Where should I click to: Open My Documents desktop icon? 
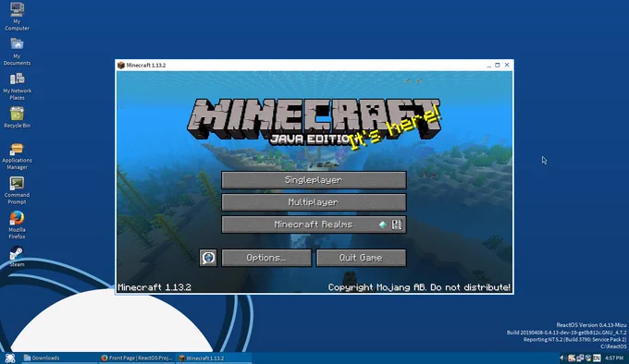tap(17, 51)
